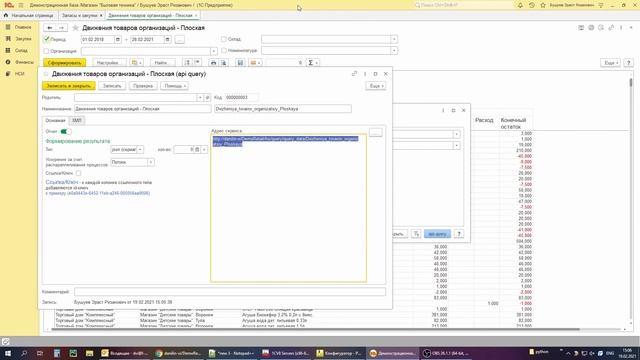Screen dimensions: 640x360
Task: Switch to XML tab in dialog
Action: (77, 120)
